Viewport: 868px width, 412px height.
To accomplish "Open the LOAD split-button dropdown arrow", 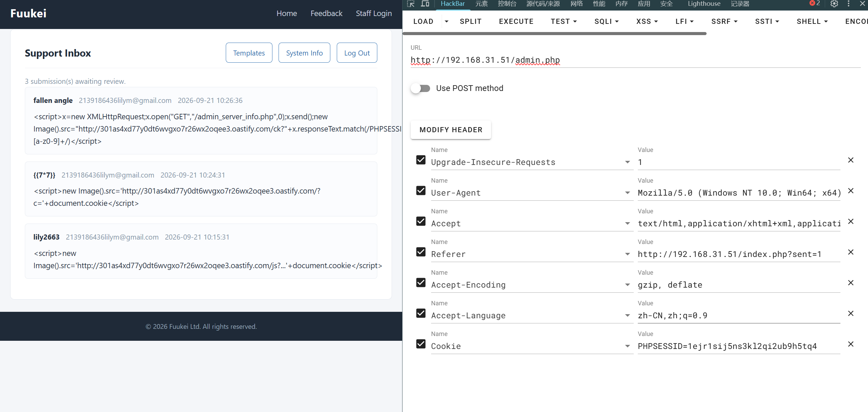I will click(x=446, y=21).
